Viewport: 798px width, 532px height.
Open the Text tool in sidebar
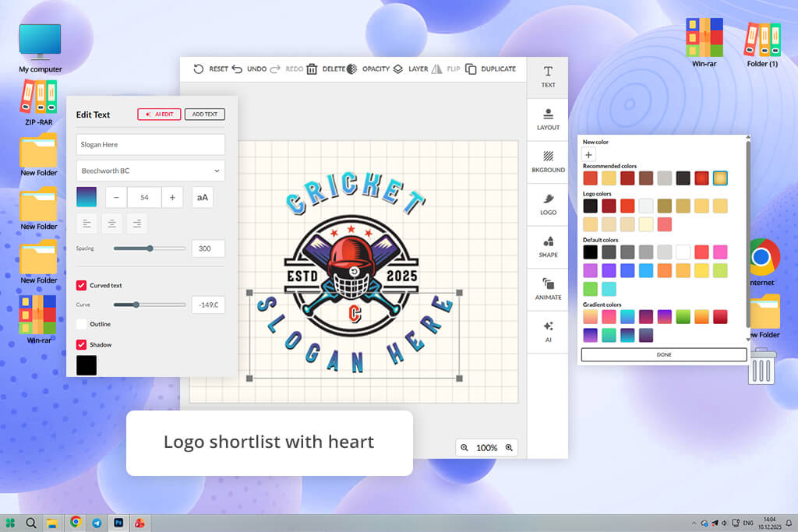(x=548, y=77)
